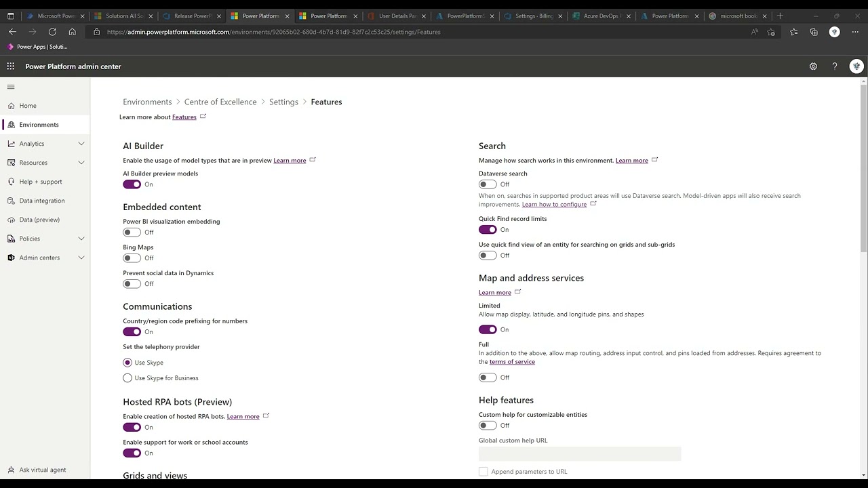
Task: Toggle quick find view for grids and sub-grids
Action: click(488, 256)
